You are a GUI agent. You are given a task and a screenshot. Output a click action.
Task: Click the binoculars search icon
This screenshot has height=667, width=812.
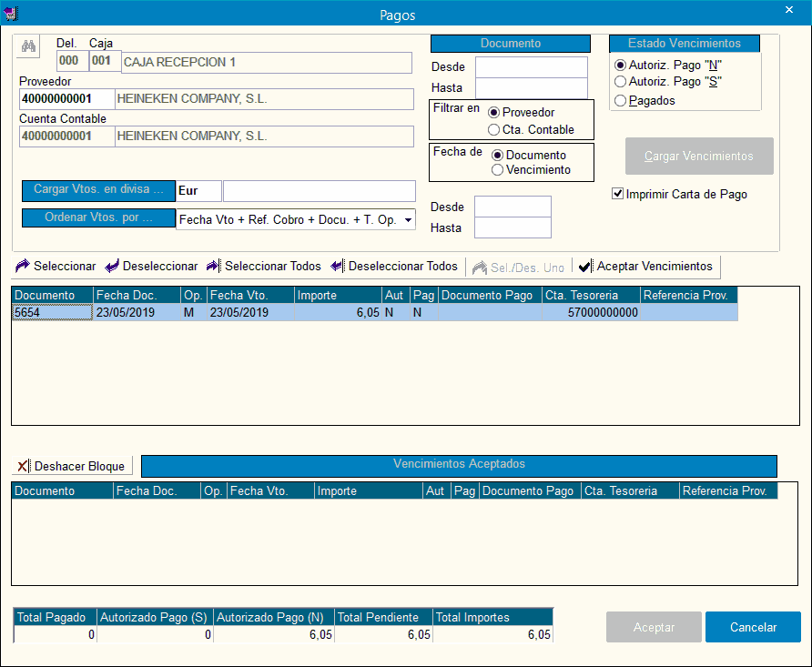[28, 47]
